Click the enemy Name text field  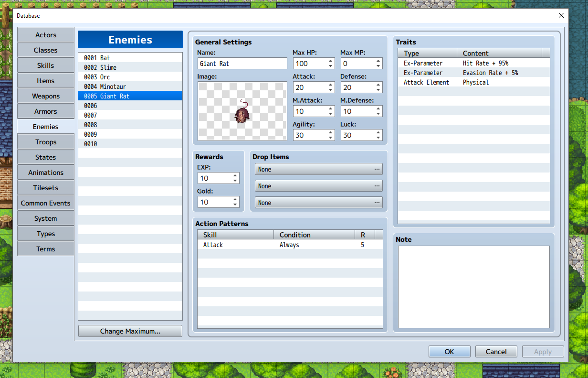pyautogui.click(x=242, y=64)
